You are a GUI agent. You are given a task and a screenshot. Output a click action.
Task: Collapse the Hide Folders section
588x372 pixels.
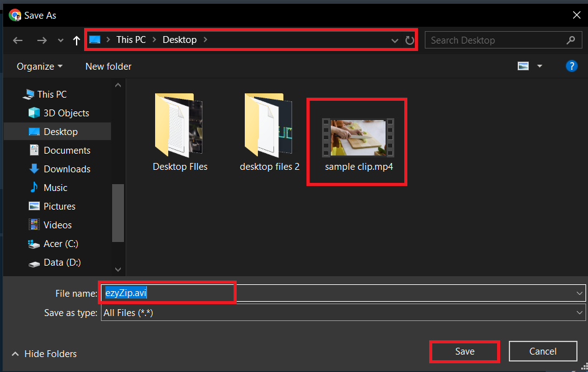pos(44,353)
